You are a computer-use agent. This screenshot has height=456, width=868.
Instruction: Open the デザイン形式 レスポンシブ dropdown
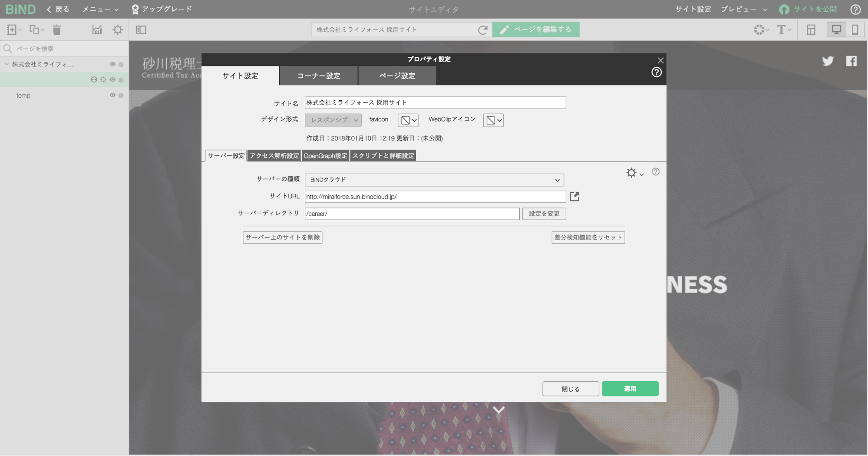[x=333, y=120]
